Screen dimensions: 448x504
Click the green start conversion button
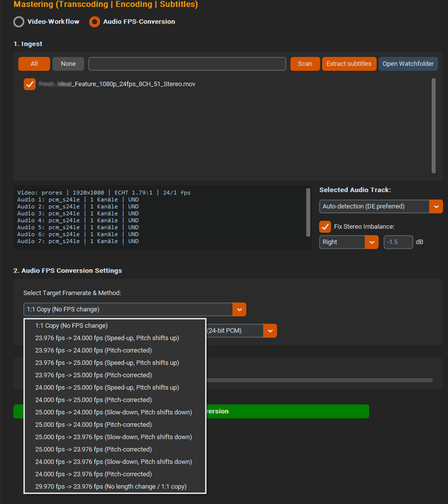[x=287, y=412]
